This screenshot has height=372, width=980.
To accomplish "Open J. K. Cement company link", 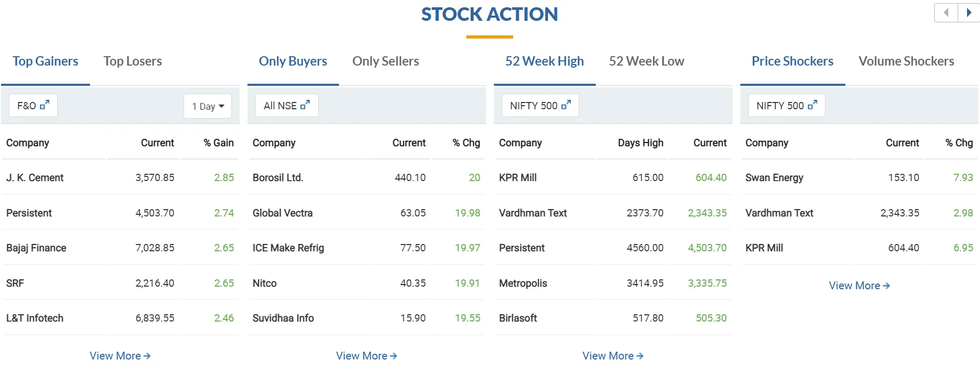I will pyautogui.click(x=35, y=178).
